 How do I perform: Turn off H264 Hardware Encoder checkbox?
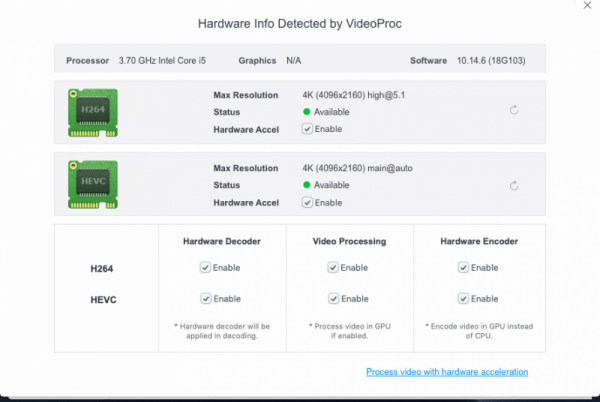463,268
